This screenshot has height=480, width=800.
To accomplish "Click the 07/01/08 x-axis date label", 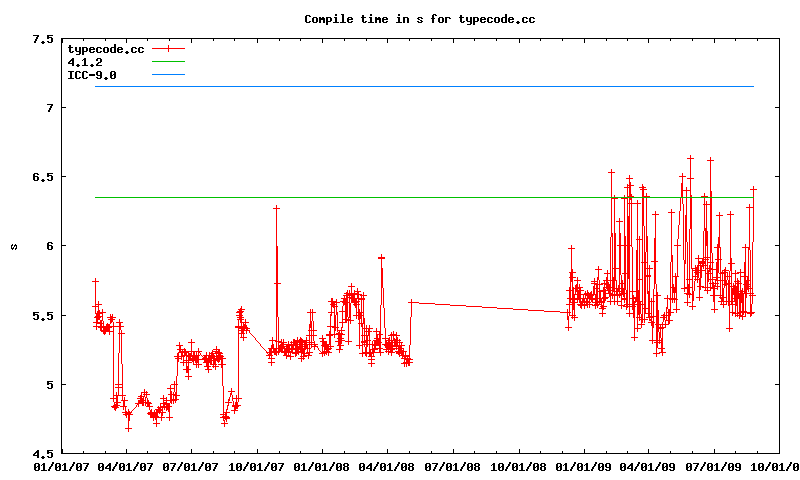I will 453,466.
